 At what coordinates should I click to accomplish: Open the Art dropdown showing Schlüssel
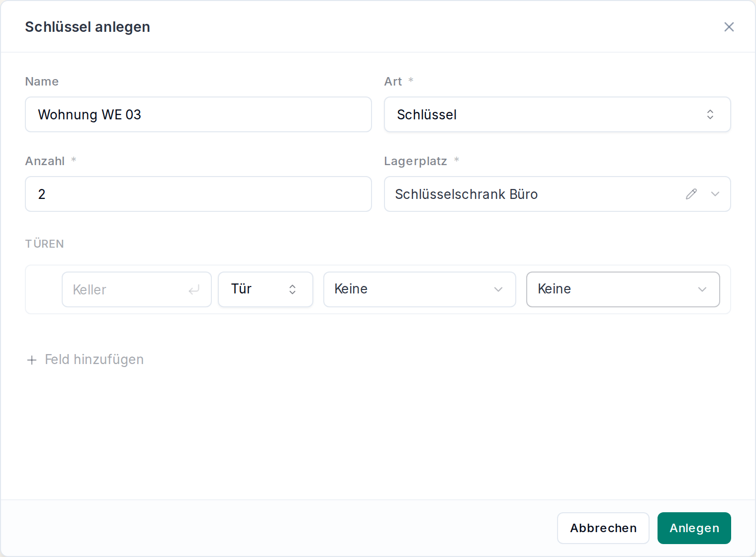pos(558,114)
